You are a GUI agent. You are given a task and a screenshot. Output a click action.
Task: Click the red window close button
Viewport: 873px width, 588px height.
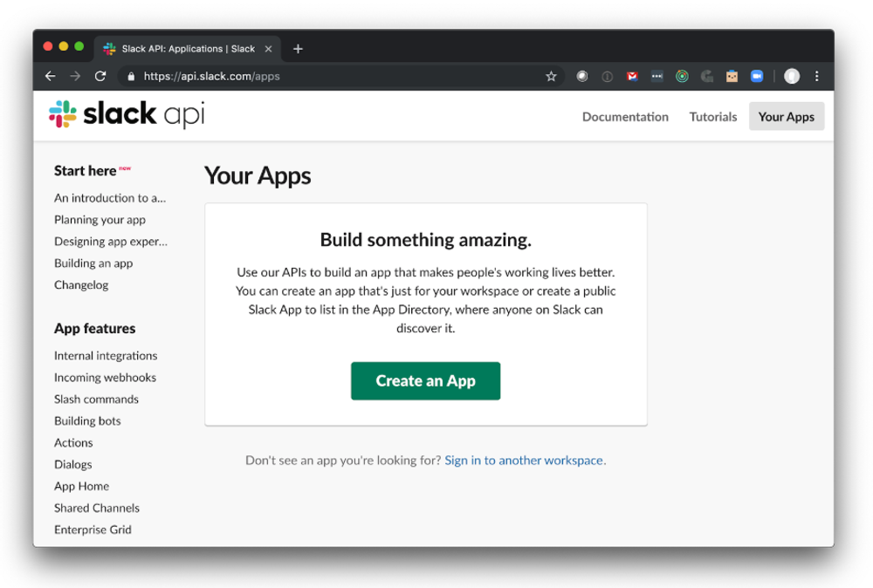pos(48,46)
